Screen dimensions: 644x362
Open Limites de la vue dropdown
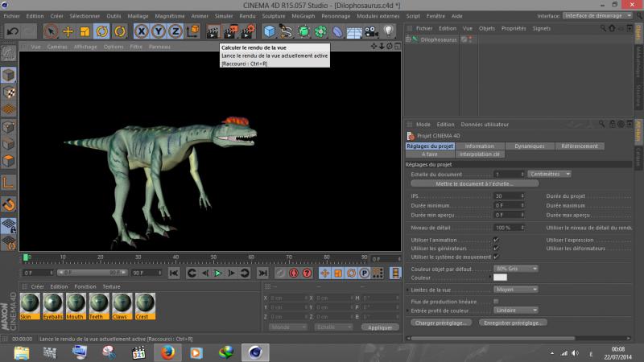[x=516, y=290]
